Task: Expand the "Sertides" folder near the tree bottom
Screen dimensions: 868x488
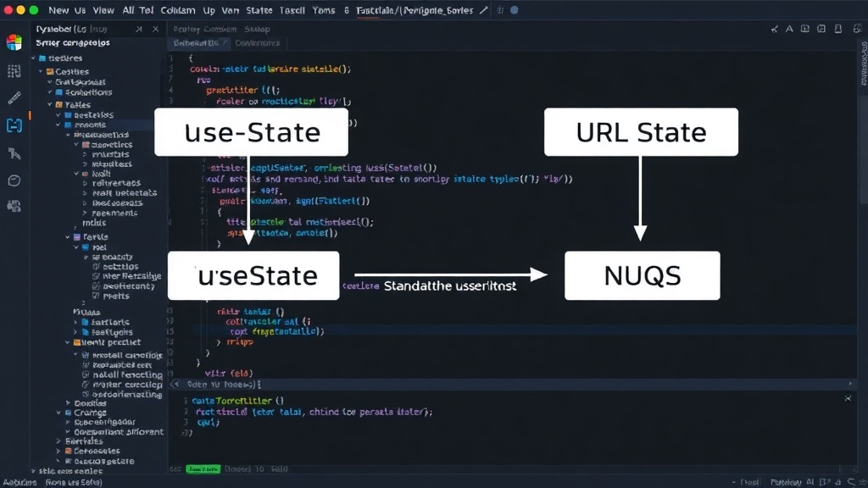Action: click(58, 441)
